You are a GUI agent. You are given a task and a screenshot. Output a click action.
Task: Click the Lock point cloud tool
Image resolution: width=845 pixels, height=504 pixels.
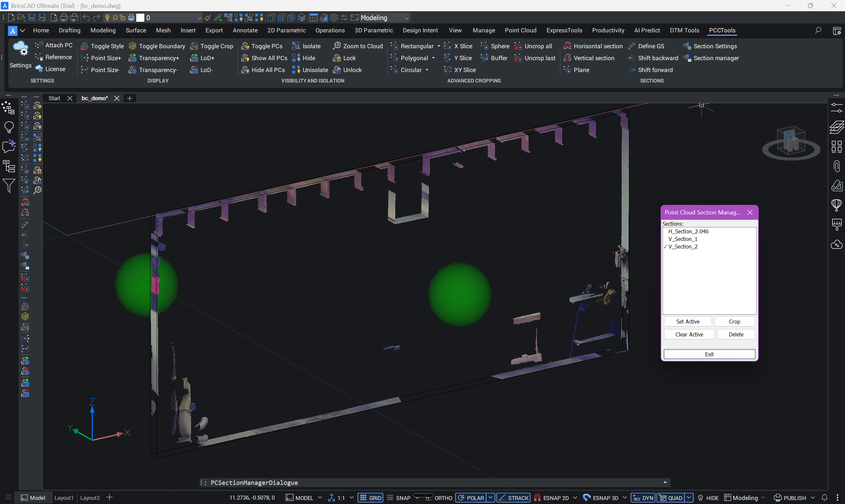coord(344,58)
